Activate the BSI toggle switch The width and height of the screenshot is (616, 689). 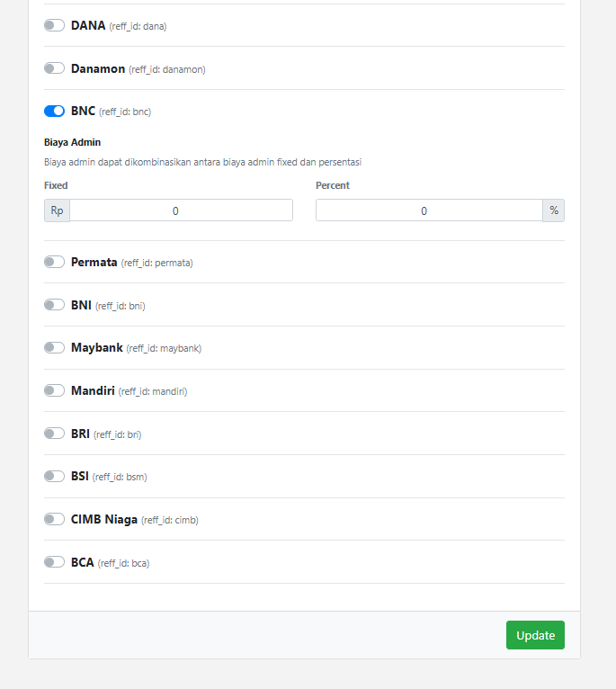click(54, 476)
